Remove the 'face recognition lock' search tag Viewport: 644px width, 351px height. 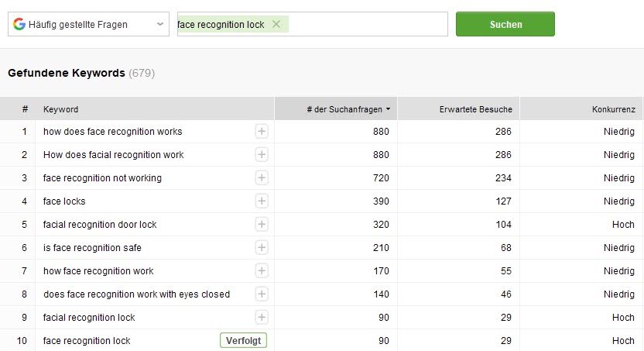(276, 24)
